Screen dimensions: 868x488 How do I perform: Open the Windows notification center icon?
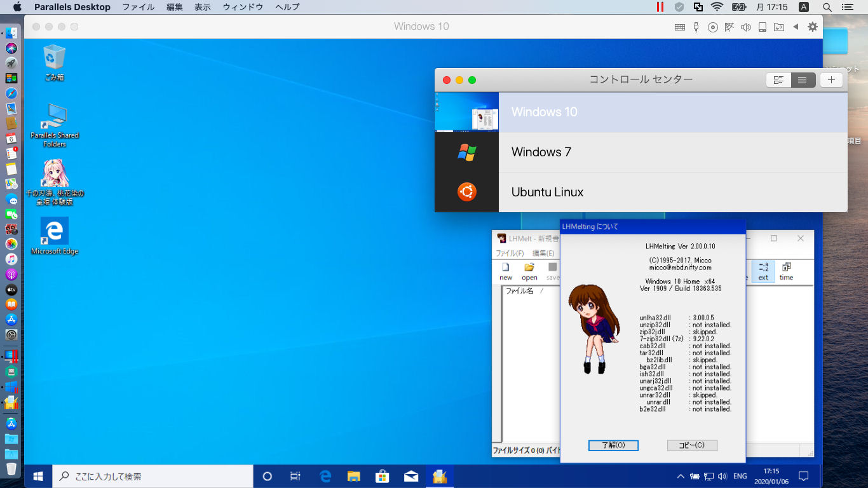pyautogui.click(x=803, y=476)
